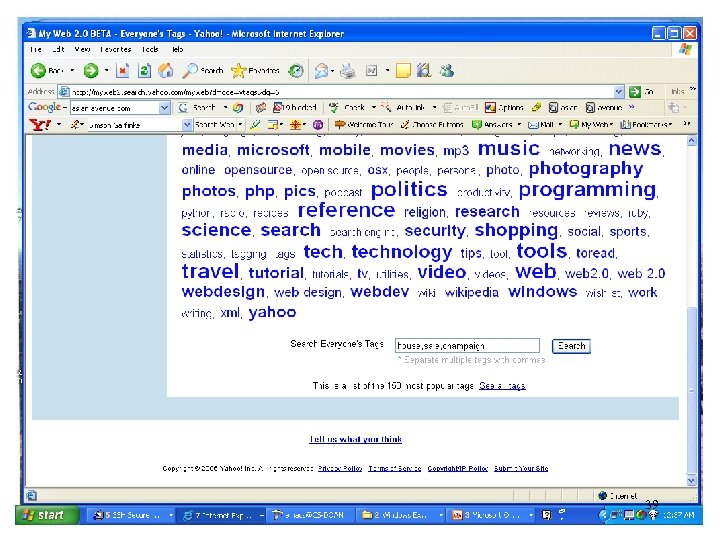Viewport: 720px width, 540px height.
Task: Click the address bar URL field
Action: tap(342, 92)
